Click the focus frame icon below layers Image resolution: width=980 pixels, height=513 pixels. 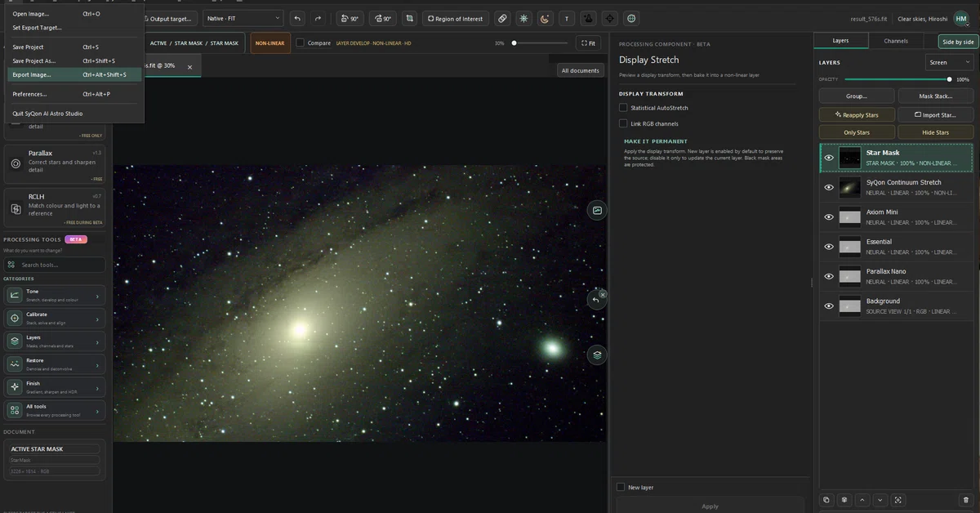pyautogui.click(x=898, y=500)
